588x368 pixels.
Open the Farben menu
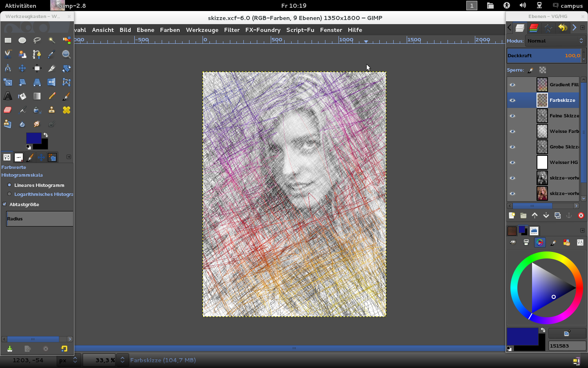pyautogui.click(x=170, y=30)
